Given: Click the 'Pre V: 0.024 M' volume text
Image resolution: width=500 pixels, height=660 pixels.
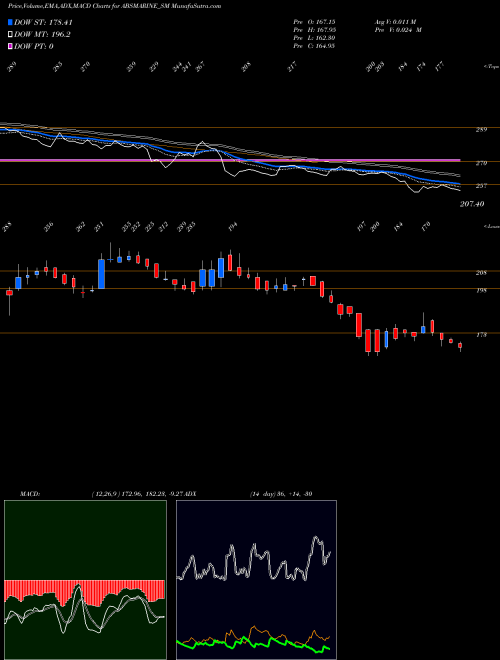Looking at the screenshot, I should 398,30.
